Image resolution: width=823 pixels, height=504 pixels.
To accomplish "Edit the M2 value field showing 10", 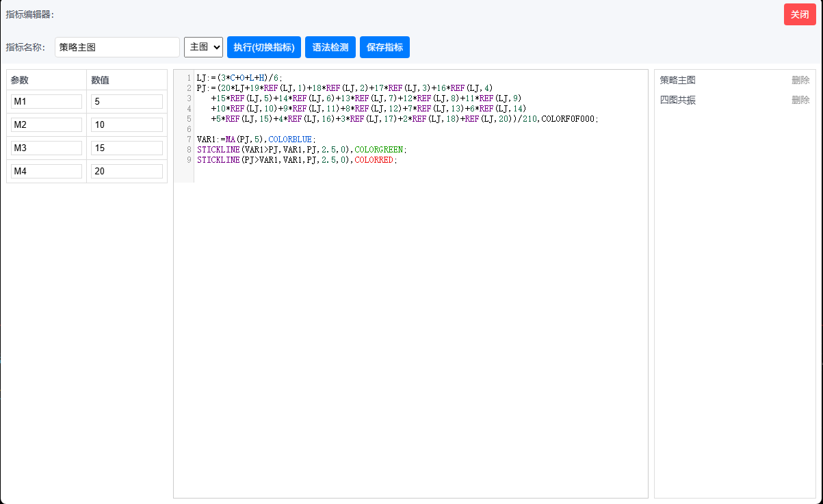I will tap(127, 124).
